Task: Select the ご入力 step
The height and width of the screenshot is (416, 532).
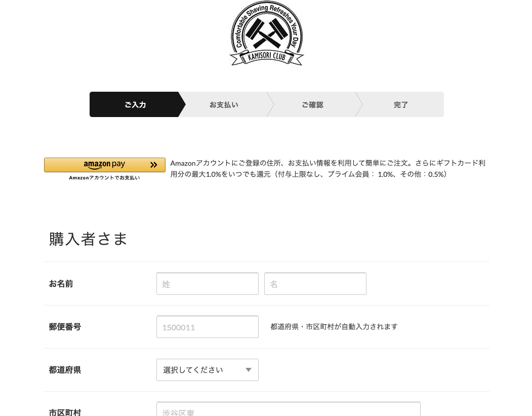Action: pyautogui.click(x=135, y=104)
